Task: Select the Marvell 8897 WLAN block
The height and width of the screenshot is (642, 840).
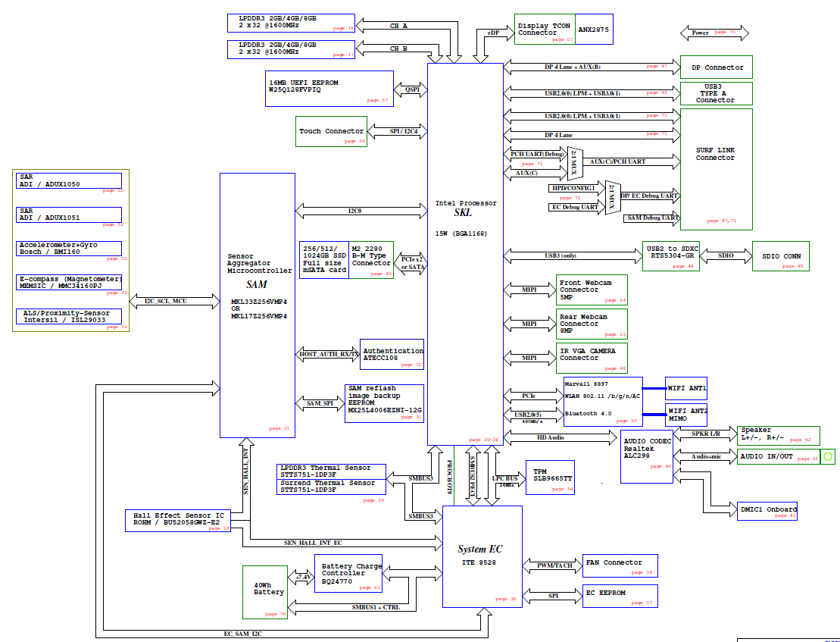Action: click(x=603, y=401)
